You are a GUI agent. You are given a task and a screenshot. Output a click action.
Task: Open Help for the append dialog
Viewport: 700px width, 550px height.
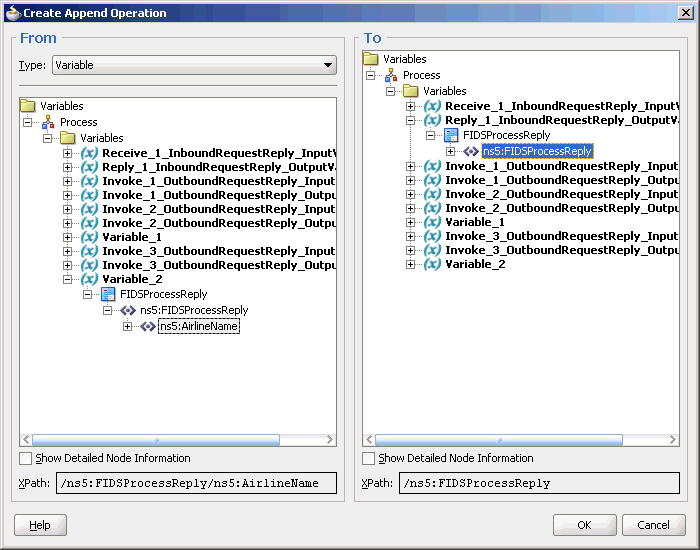(x=40, y=525)
